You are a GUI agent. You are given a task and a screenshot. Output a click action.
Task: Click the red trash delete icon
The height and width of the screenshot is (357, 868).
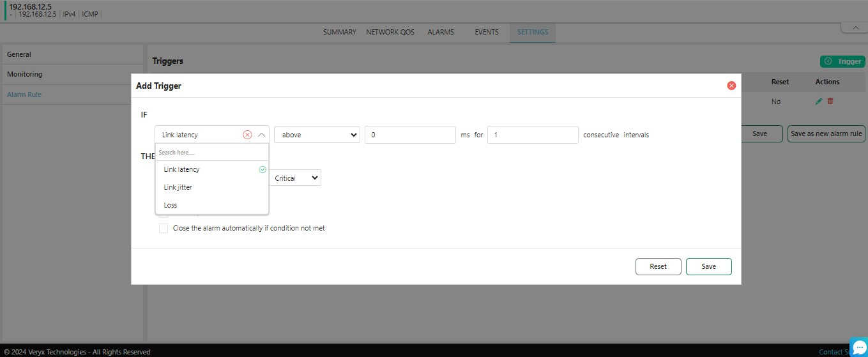[830, 102]
